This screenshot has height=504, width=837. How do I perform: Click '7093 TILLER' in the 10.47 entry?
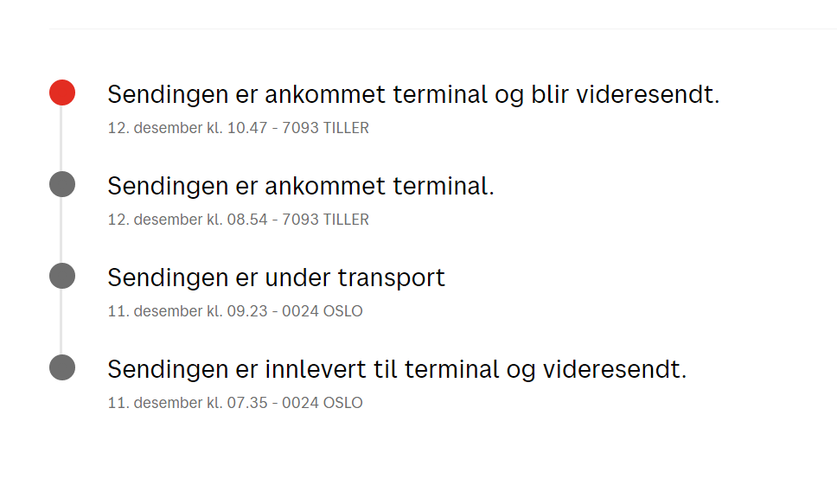pyautogui.click(x=325, y=128)
